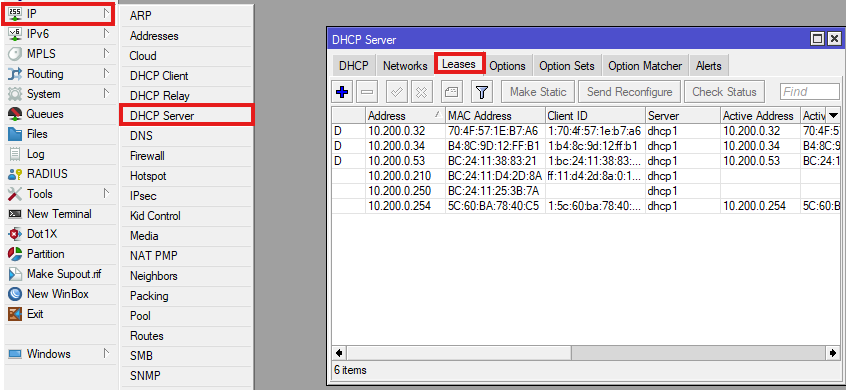The width and height of the screenshot is (846, 390).
Task: Click the Windows menu icon
Action: (x=16, y=354)
